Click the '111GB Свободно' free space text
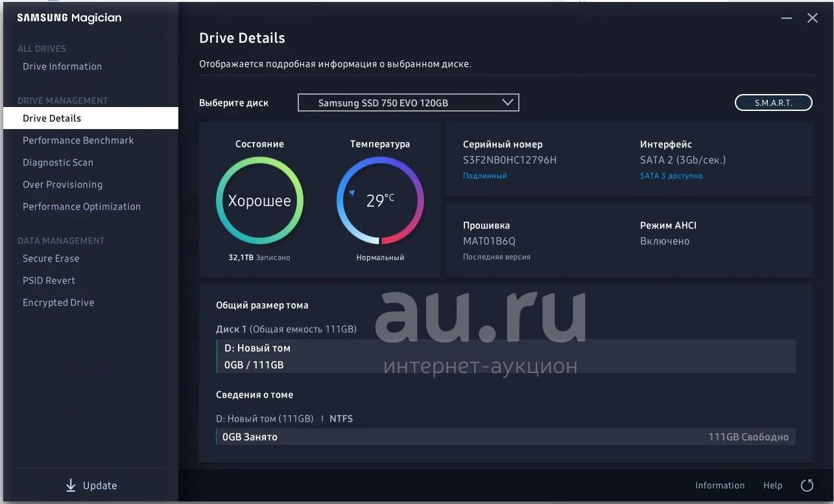Screen dimensions: 834x504 [x=748, y=437]
